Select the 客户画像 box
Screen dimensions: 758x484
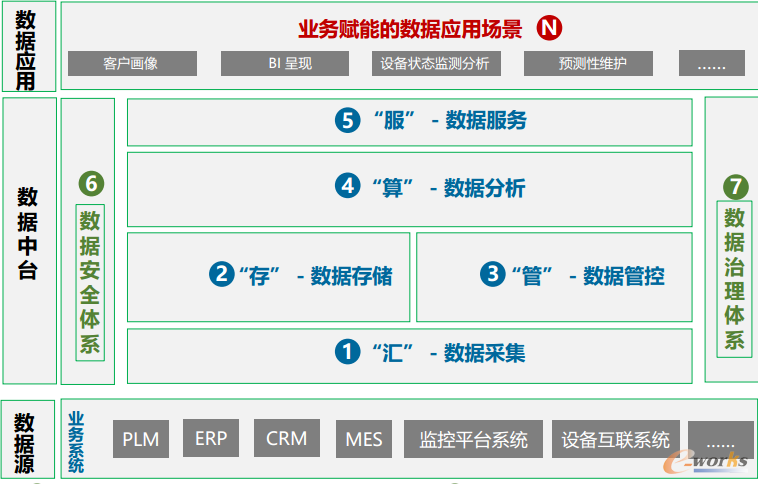pyautogui.click(x=132, y=63)
